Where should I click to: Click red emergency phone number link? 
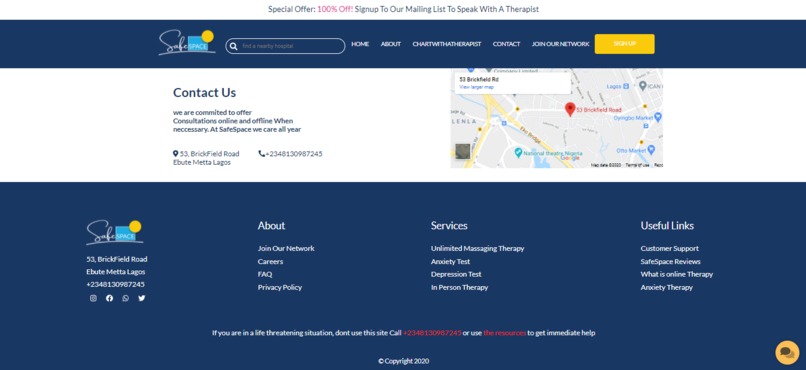click(x=432, y=333)
